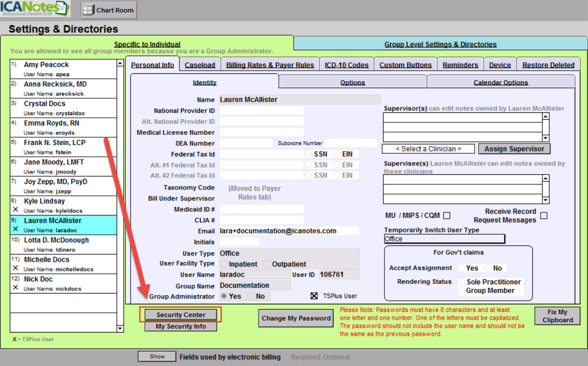Click Change My Password button
588x366 pixels.
(296, 318)
